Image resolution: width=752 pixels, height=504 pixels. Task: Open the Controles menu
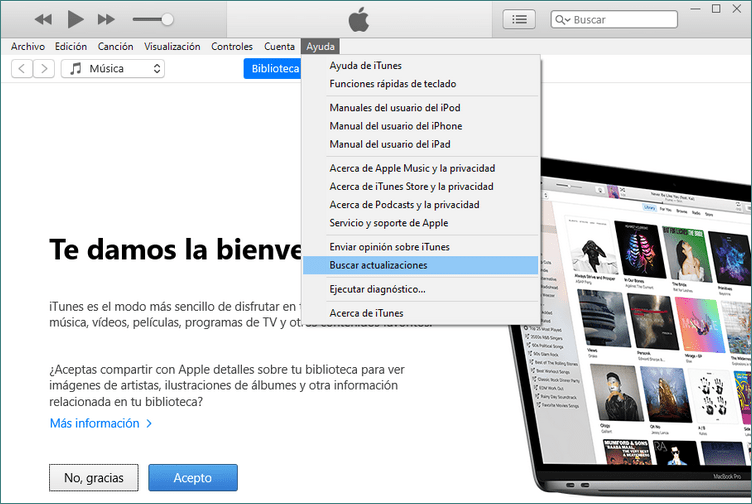(232, 47)
